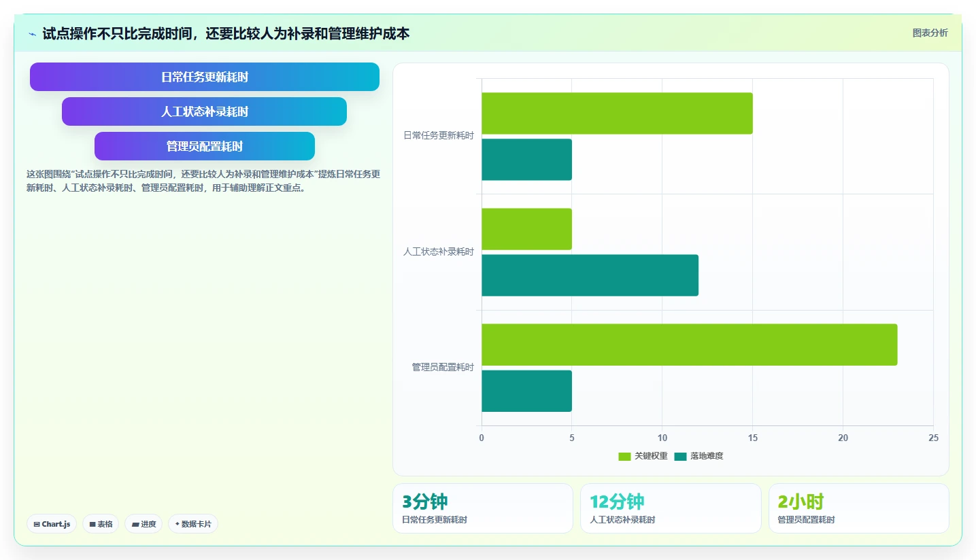Click the y-axis label 日常任务更新耗时
976x560 pixels.
pos(439,135)
